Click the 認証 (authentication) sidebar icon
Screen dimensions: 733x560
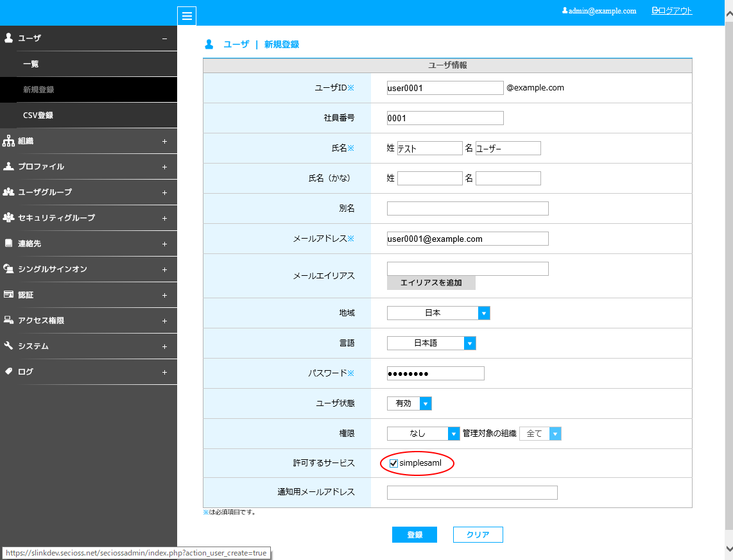pyautogui.click(x=8, y=294)
